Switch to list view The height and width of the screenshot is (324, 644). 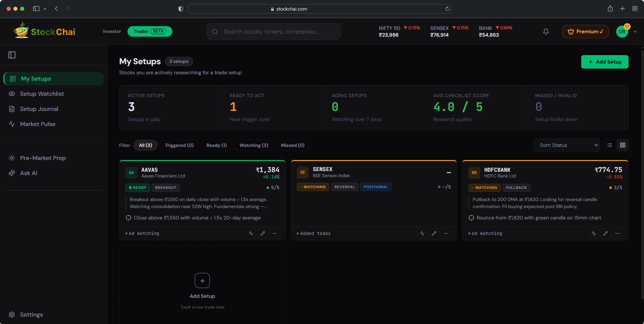tap(609, 145)
